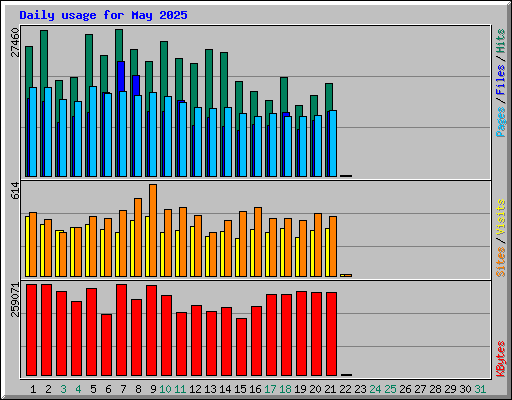This screenshot has height=400, width=512.
Task: Click day 23 on the x-axis
Action: coord(360,389)
